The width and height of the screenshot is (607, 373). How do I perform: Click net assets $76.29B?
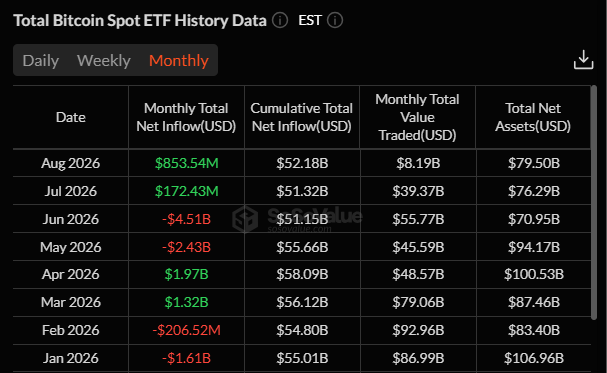(x=534, y=191)
